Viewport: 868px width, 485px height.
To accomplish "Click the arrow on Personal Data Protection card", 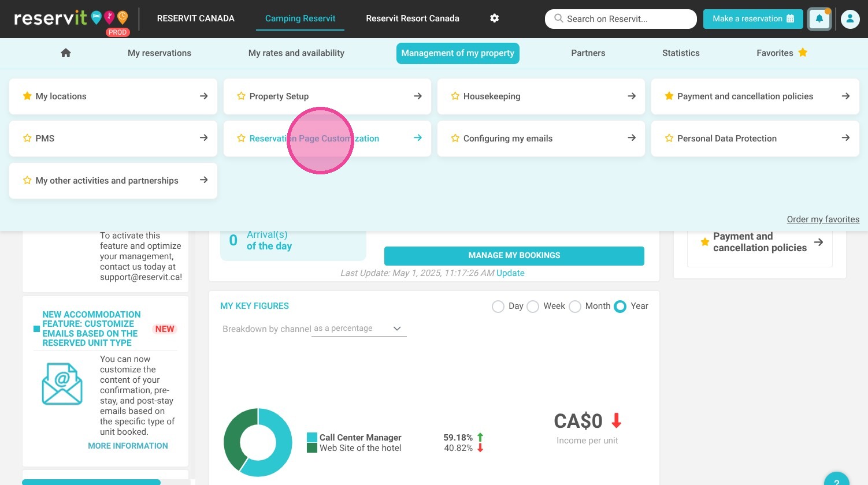I will [845, 138].
